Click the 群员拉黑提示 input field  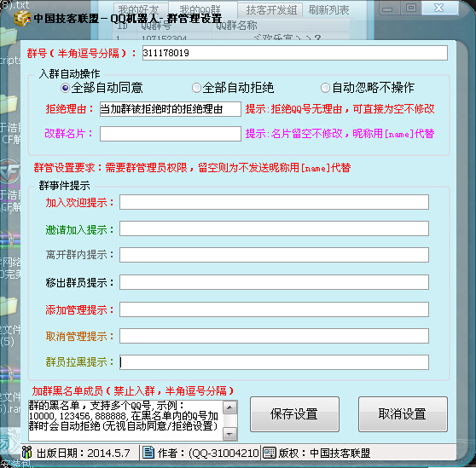click(274, 362)
